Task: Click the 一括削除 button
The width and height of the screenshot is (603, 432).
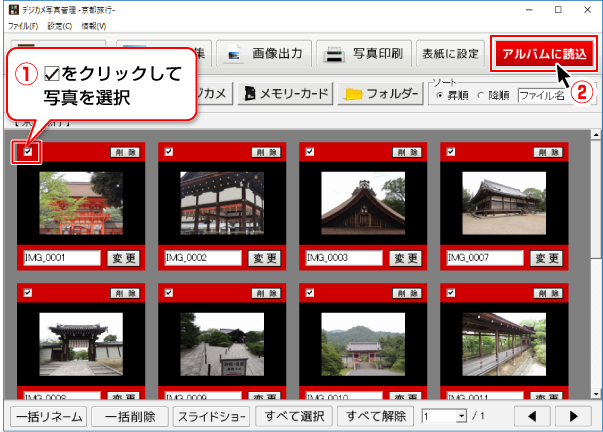Action: pos(130,417)
